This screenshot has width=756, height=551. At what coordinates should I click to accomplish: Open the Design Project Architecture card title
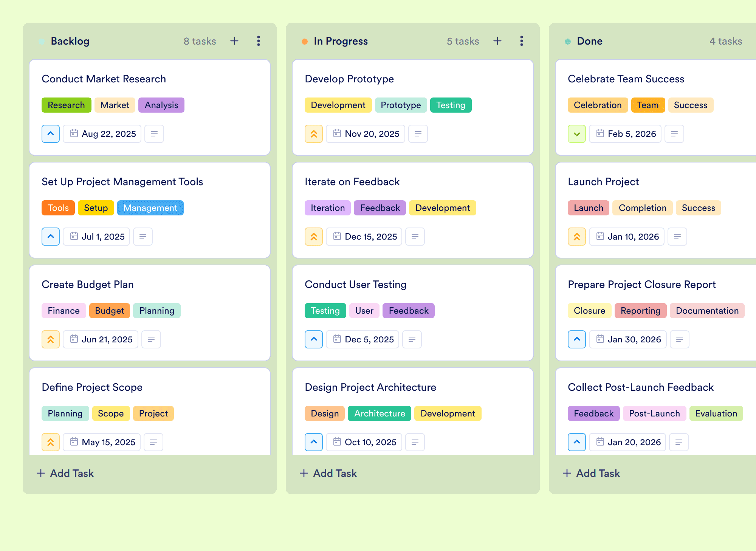[x=370, y=387]
